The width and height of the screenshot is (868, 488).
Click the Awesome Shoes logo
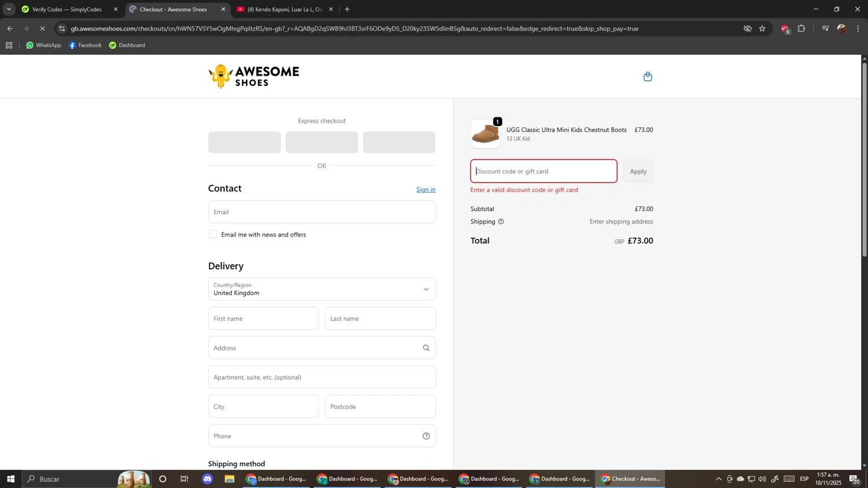coord(254,76)
